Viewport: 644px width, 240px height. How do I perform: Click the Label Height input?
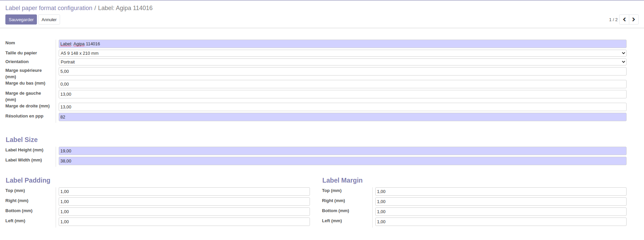point(342,151)
